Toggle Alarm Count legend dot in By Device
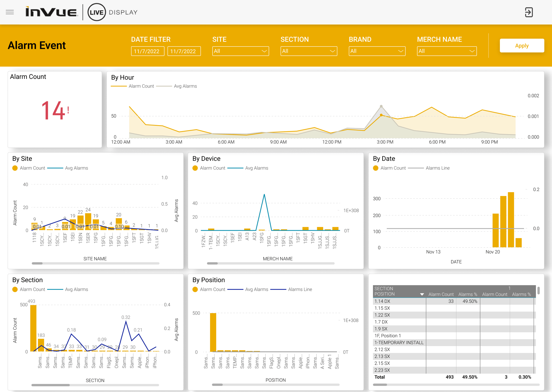552x392 pixels. (x=195, y=168)
